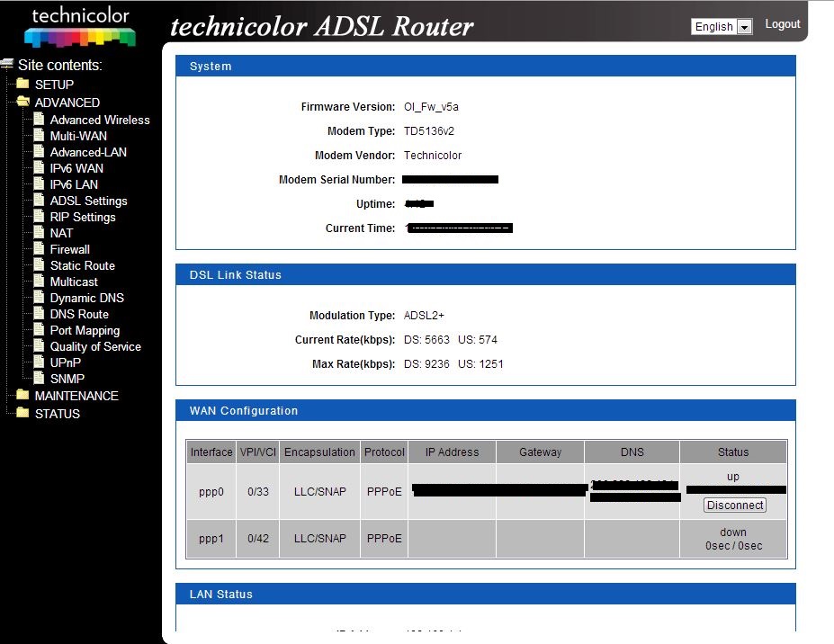The height and width of the screenshot is (644, 834).
Task: Click the NAT page icon
Action: 39,232
